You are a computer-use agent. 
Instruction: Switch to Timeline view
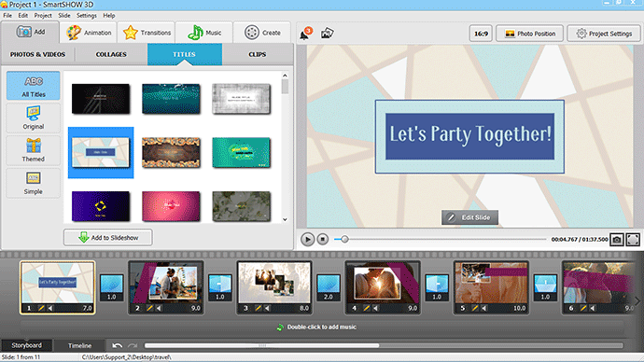(x=79, y=345)
